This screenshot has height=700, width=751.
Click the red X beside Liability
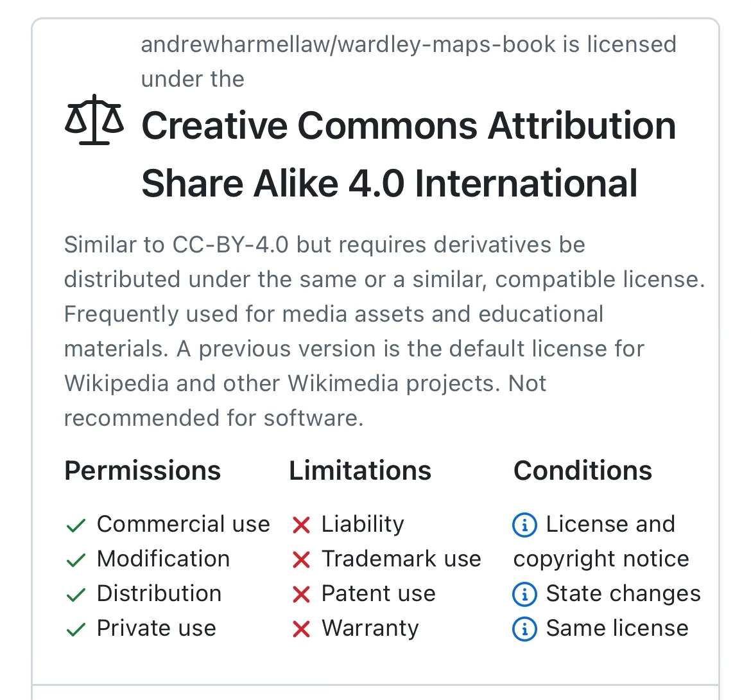pos(300,526)
